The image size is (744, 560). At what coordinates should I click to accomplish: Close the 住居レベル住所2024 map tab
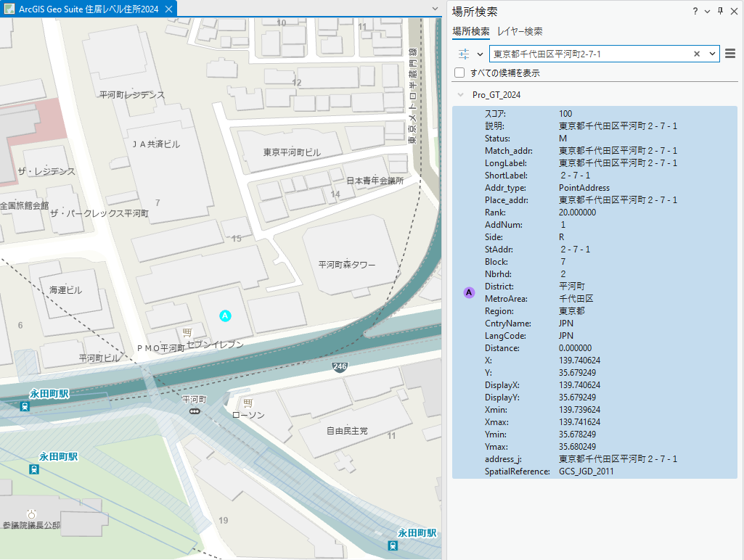tap(168, 9)
